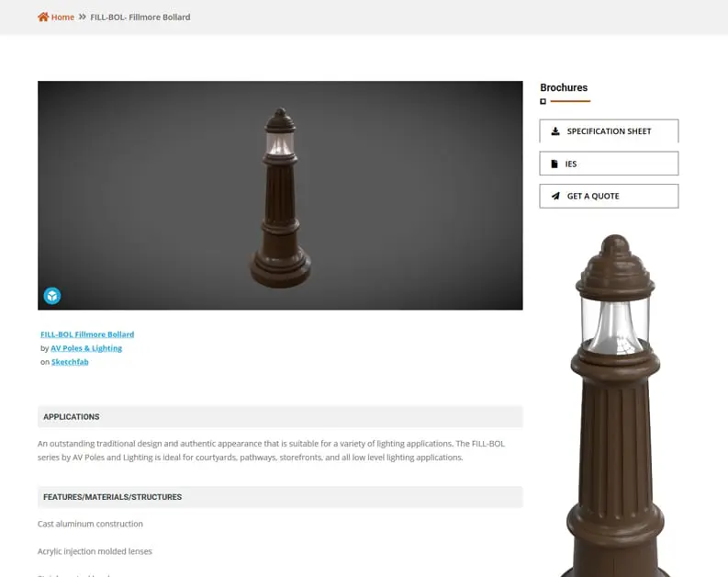
Task: Click the download icon on Specification Sheet
Action: pyautogui.click(x=555, y=131)
